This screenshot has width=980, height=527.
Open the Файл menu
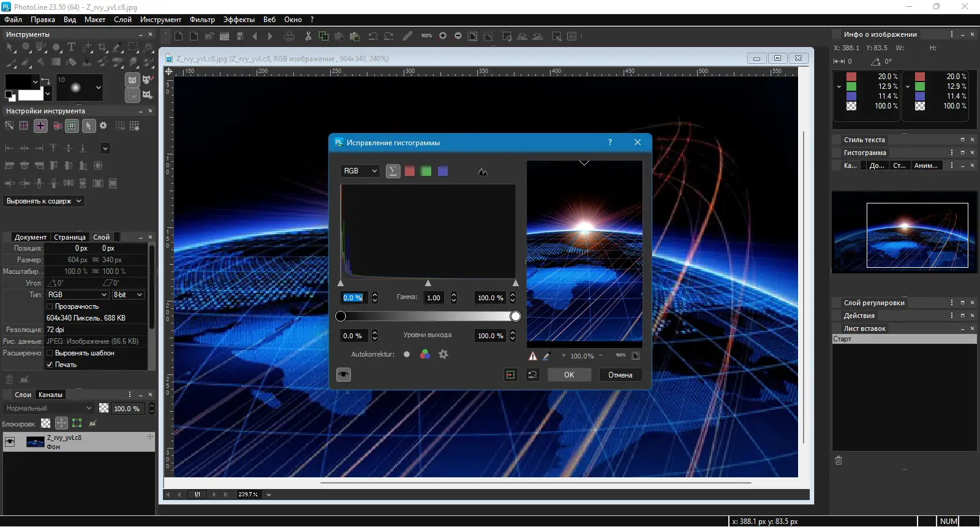[13, 20]
